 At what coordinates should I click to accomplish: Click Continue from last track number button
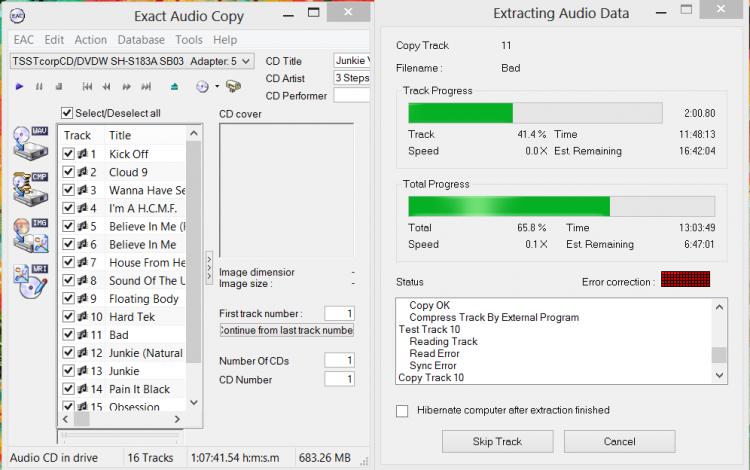pos(287,330)
